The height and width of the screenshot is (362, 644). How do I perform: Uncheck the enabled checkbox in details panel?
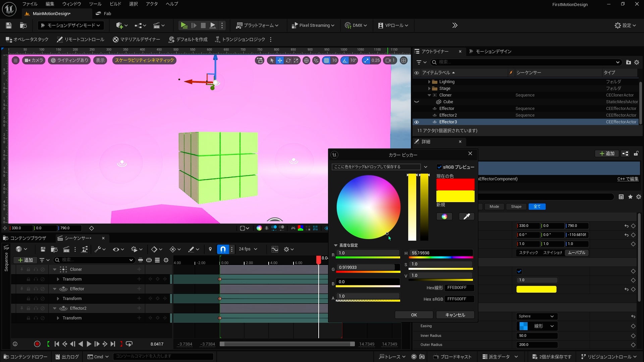pyautogui.click(x=519, y=271)
